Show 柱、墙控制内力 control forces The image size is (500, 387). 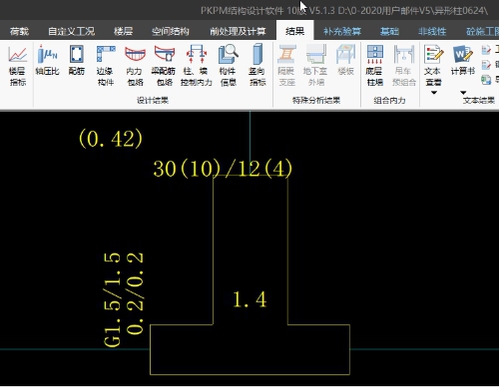(x=196, y=66)
